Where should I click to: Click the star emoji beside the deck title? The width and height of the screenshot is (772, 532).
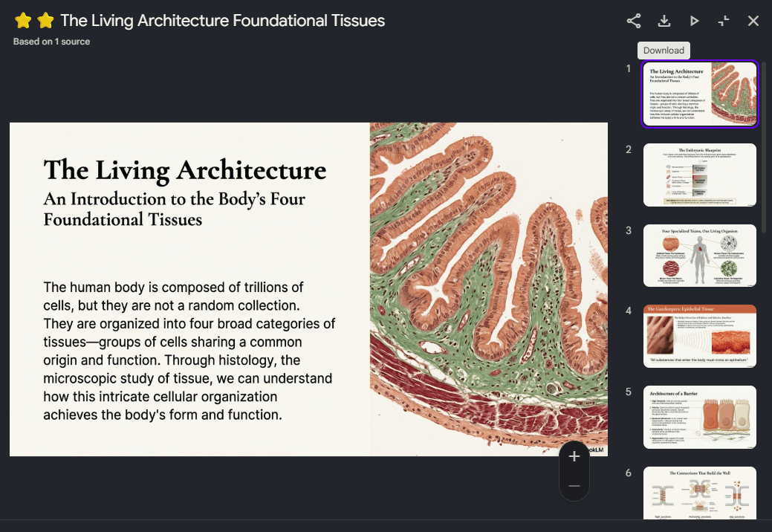click(23, 21)
